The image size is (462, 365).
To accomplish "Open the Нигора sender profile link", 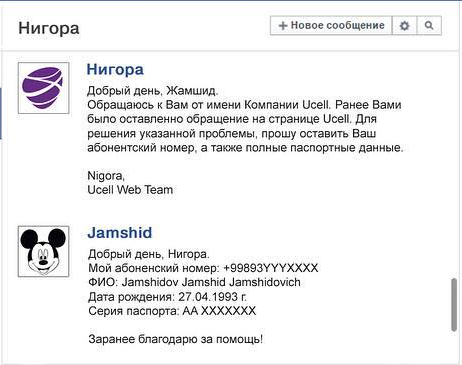I will [115, 69].
